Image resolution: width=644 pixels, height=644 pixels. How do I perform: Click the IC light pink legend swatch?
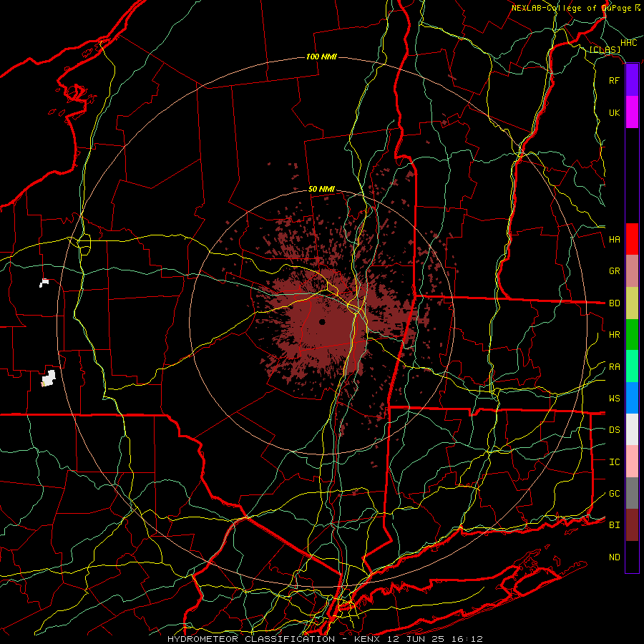point(632,462)
